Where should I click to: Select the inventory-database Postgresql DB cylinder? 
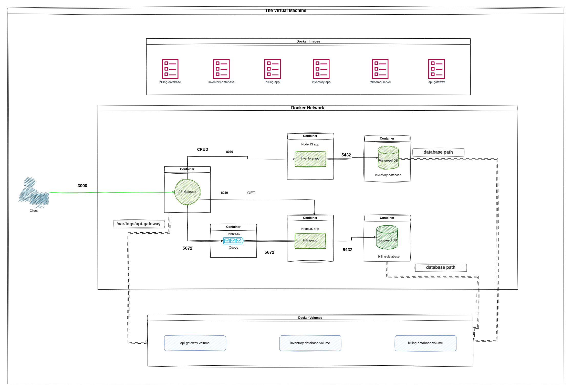pyautogui.click(x=388, y=157)
